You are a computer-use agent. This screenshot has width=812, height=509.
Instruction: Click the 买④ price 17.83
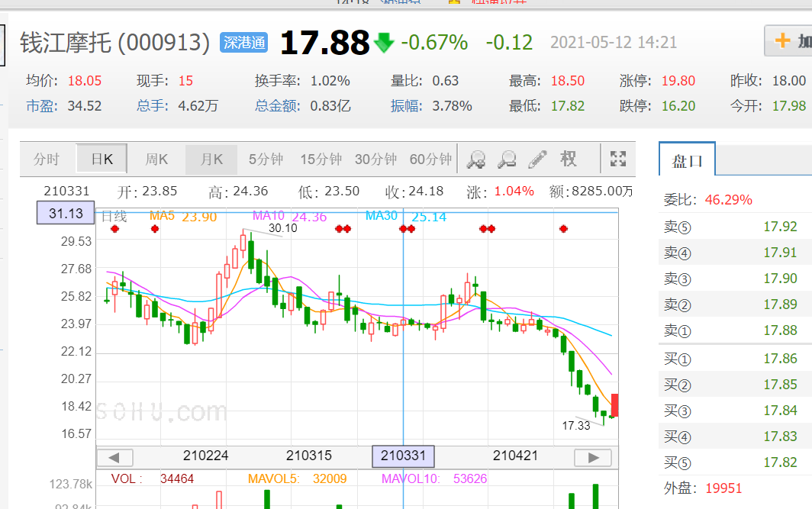click(780, 436)
